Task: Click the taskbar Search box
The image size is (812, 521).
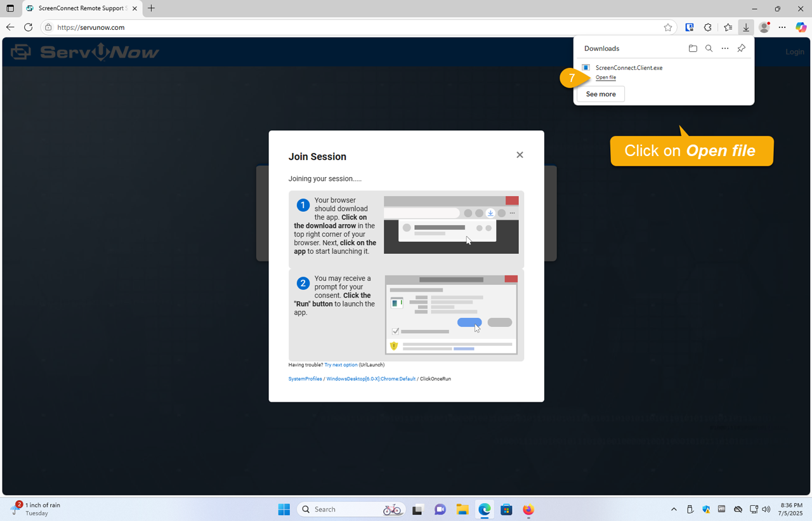Action: pos(351,510)
